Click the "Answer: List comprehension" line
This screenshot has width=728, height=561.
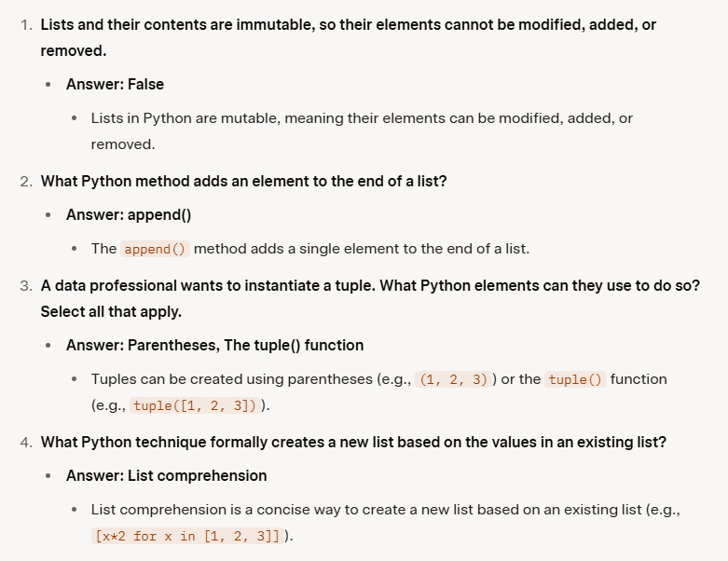point(166,475)
